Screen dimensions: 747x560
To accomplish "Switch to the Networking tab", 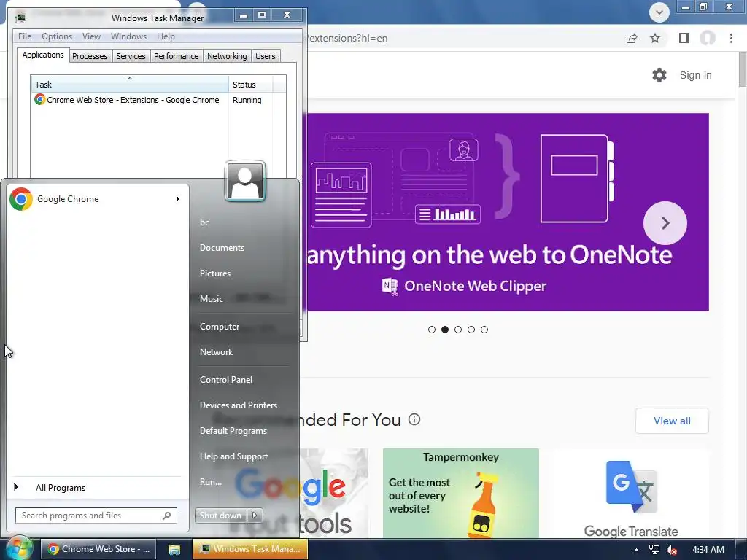I will click(x=227, y=56).
